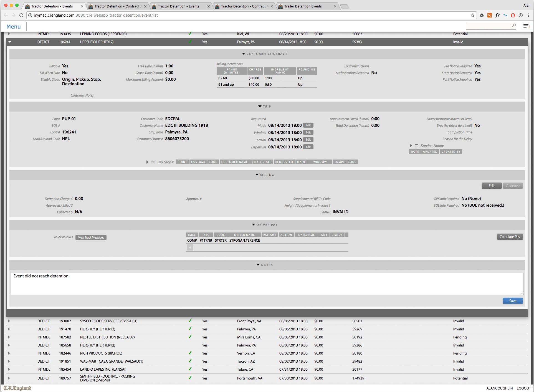534x392 pixels.
Task: Go forward with the browser forward arrow
Action: 13,15
